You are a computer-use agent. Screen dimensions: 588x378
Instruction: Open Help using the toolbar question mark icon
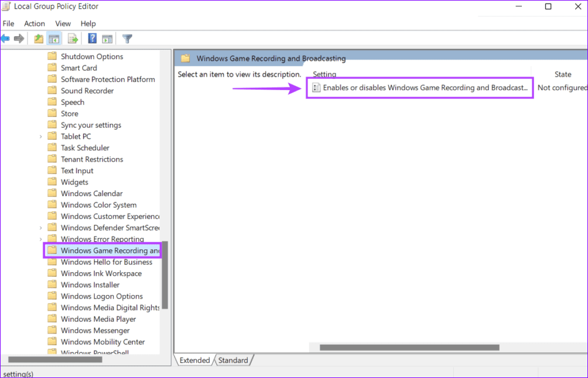[x=91, y=38]
